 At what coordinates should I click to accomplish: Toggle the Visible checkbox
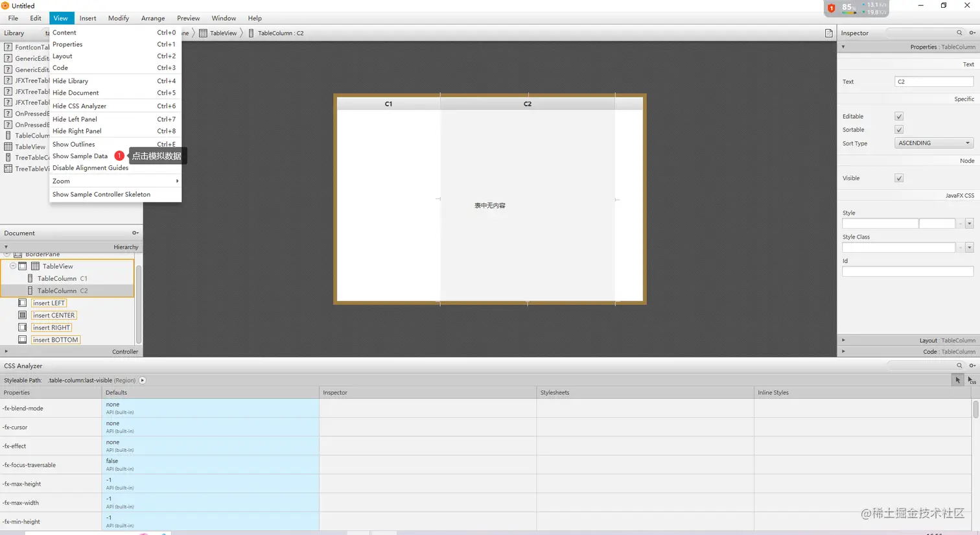(x=899, y=178)
